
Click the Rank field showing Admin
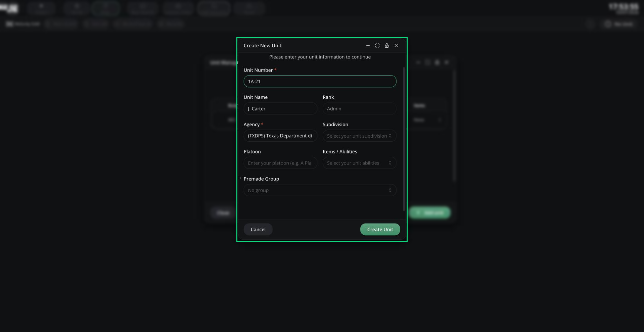tap(359, 108)
